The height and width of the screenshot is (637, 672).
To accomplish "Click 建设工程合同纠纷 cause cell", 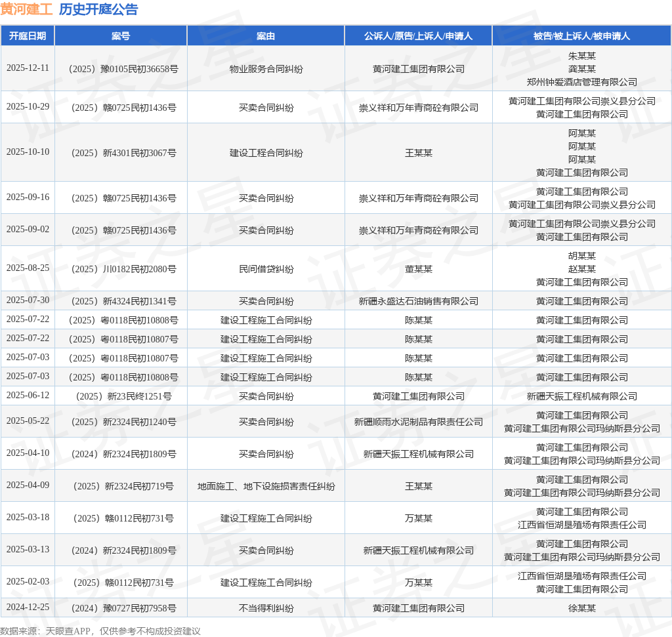I will (266, 153).
